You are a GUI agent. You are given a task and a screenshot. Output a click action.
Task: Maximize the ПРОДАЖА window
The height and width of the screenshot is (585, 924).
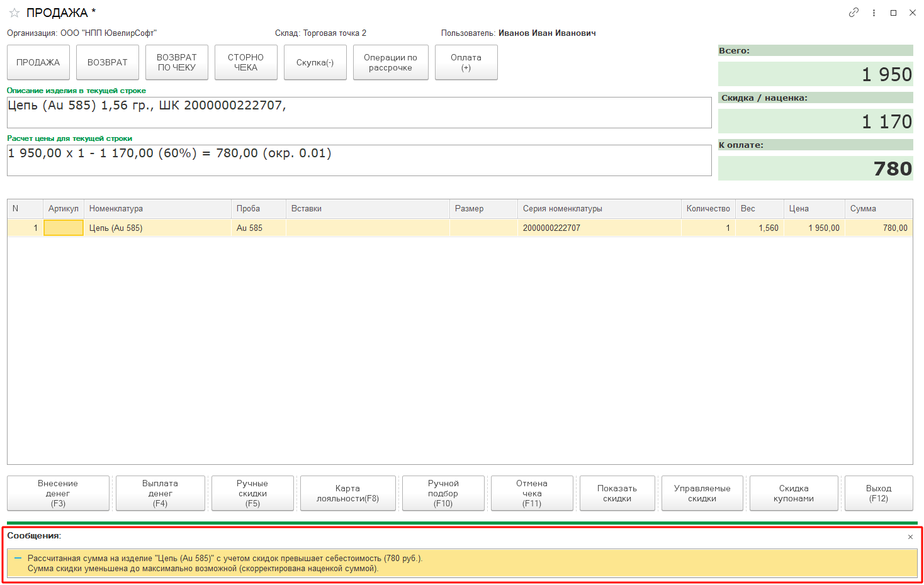(893, 13)
